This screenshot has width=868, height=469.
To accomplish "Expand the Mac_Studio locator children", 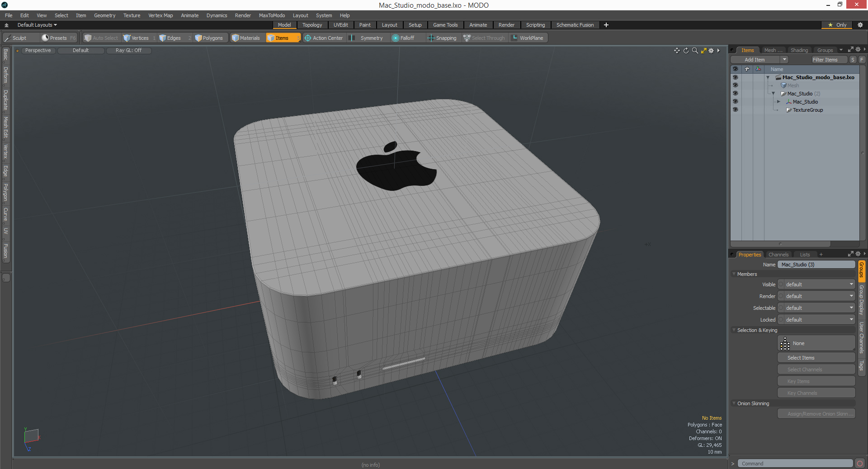I will tap(778, 102).
